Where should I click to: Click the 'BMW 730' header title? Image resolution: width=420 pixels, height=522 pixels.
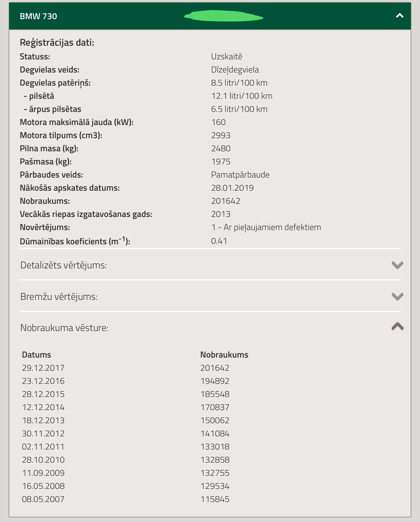38,16
